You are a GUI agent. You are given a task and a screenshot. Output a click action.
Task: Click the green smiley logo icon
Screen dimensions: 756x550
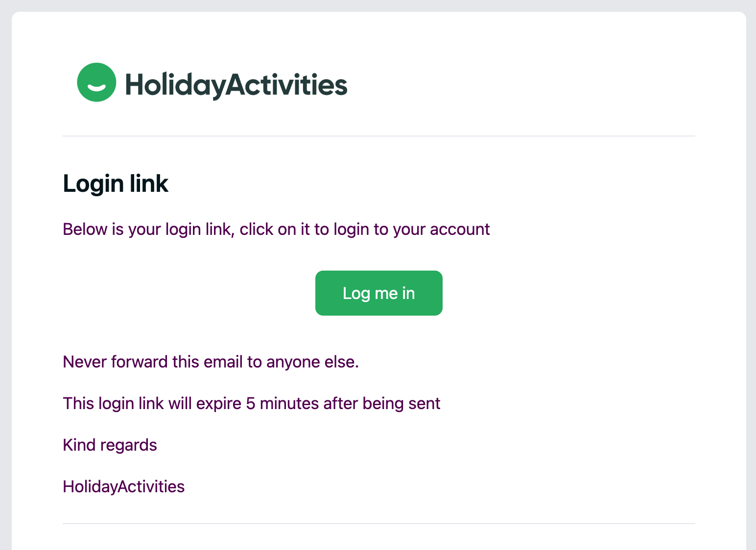tap(96, 82)
